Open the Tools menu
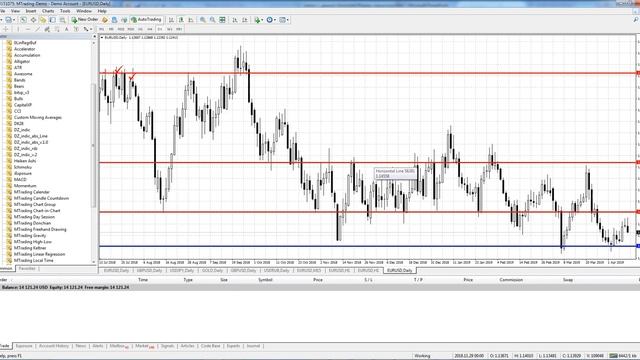 (65, 11)
